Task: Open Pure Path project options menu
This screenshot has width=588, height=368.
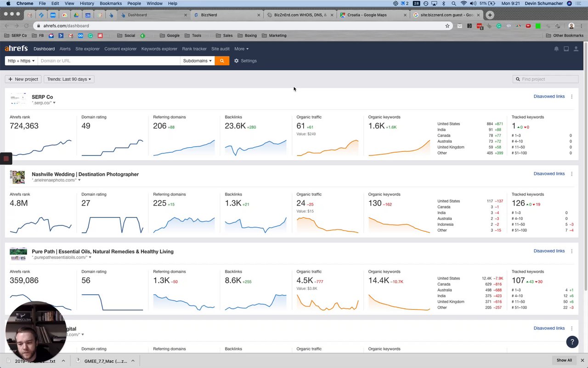Action: (x=571, y=251)
